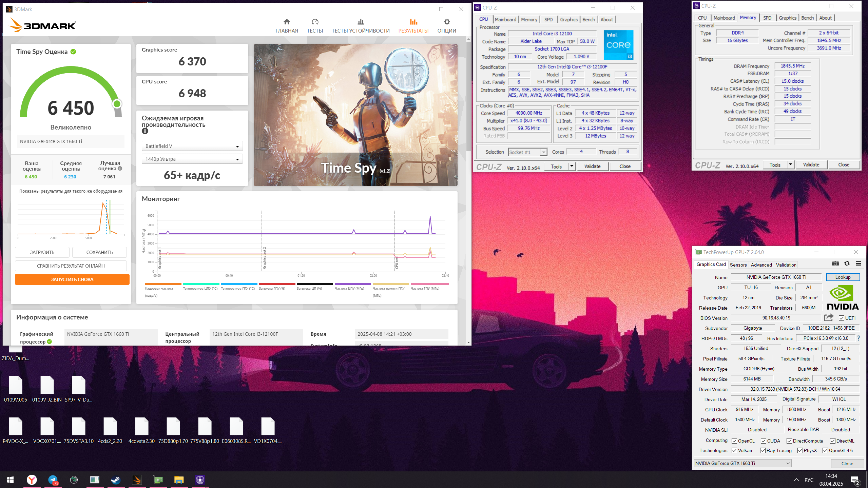The image size is (868, 488).
Task: Toggle the OpenCL checkbox in GPU-Z
Action: click(734, 441)
